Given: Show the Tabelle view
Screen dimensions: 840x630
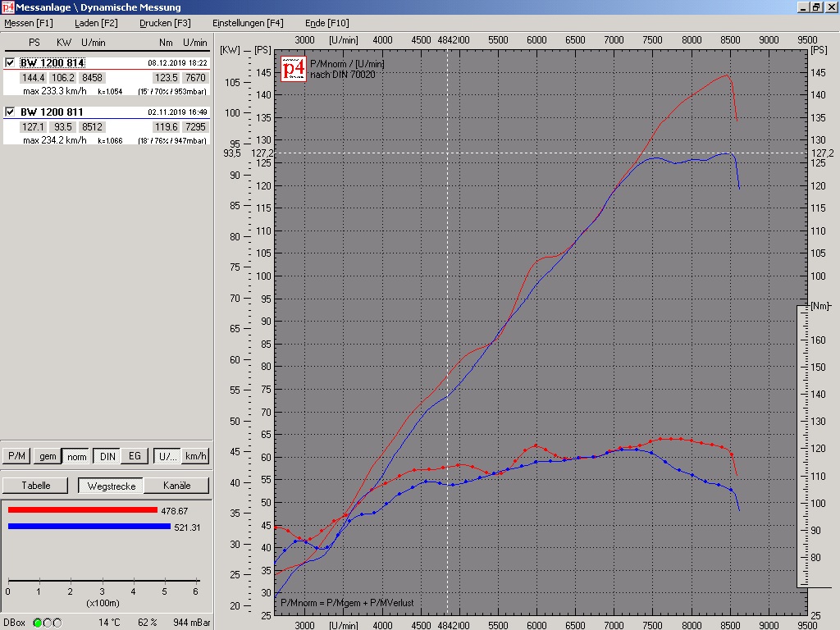Looking at the screenshot, I should (36, 485).
